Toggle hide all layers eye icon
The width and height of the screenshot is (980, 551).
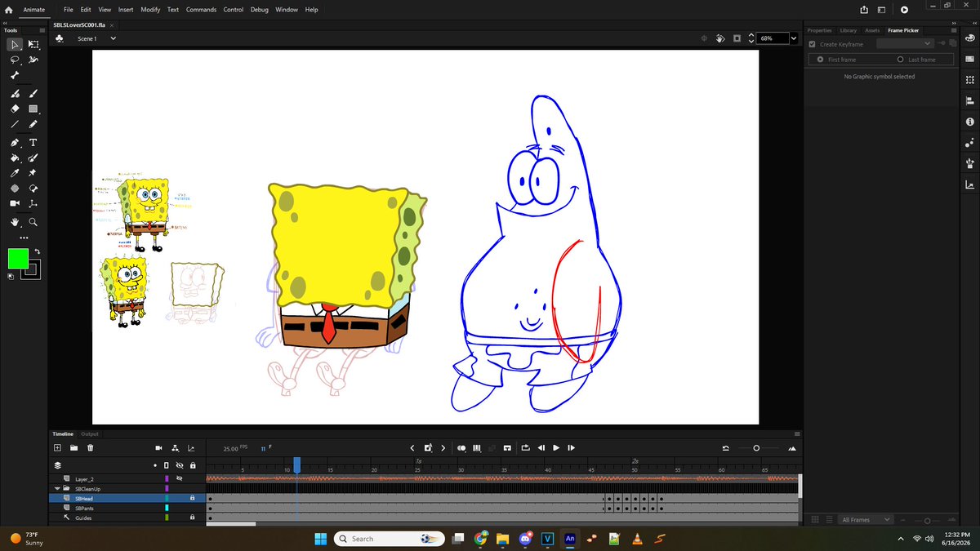[x=180, y=465]
